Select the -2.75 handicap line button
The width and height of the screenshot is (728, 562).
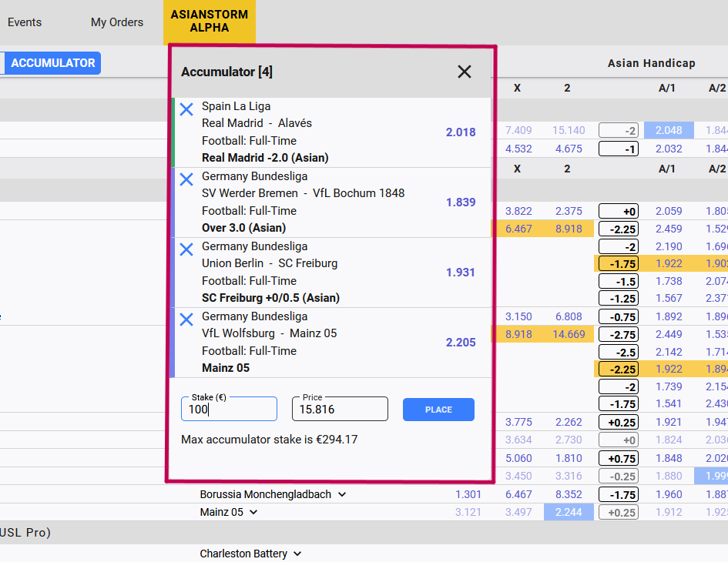(x=619, y=334)
